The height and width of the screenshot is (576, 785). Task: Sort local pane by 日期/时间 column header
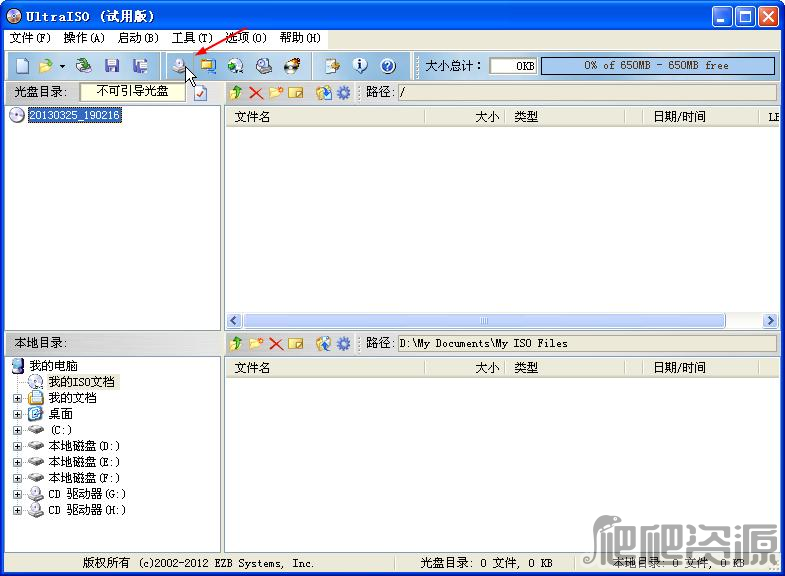click(701, 368)
